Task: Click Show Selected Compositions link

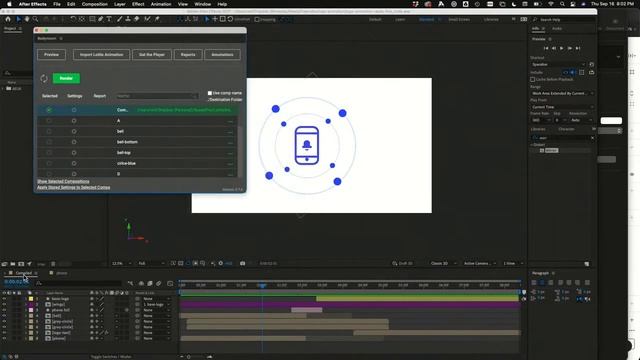Action: click(x=63, y=181)
